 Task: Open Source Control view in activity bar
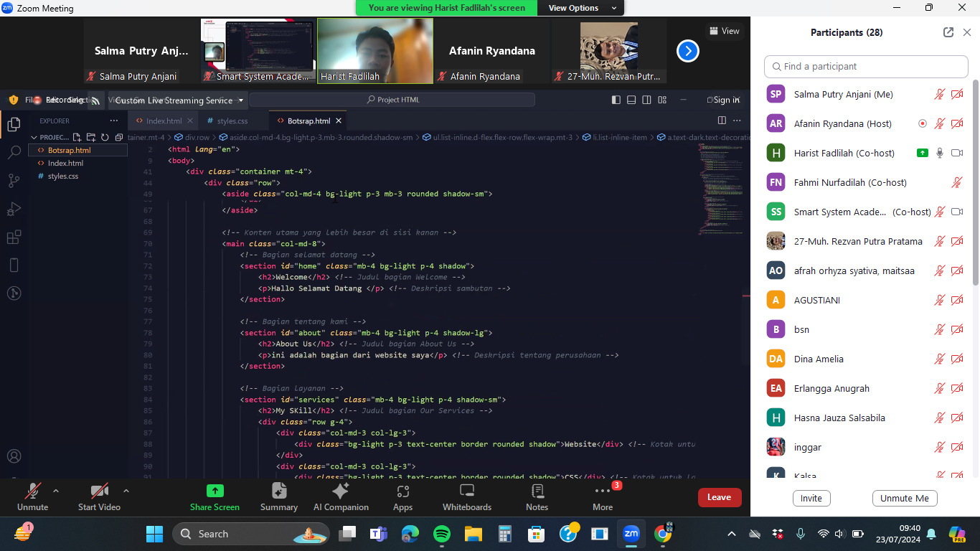[x=14, y=180]
